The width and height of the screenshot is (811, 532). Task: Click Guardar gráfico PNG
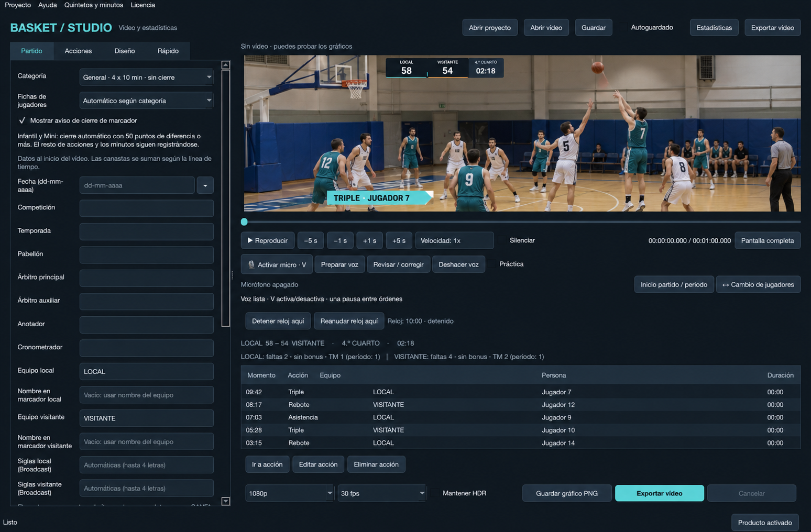tap(567, 493)
